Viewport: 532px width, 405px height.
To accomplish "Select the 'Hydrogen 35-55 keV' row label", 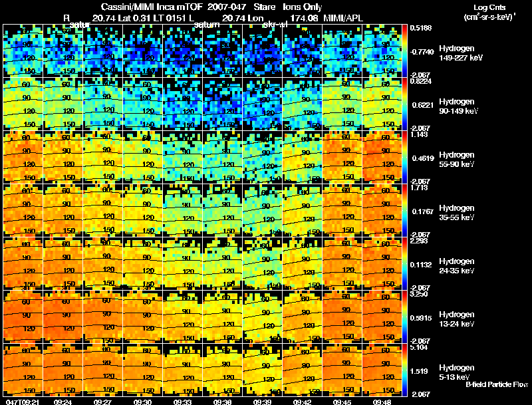I will (457, 212).
